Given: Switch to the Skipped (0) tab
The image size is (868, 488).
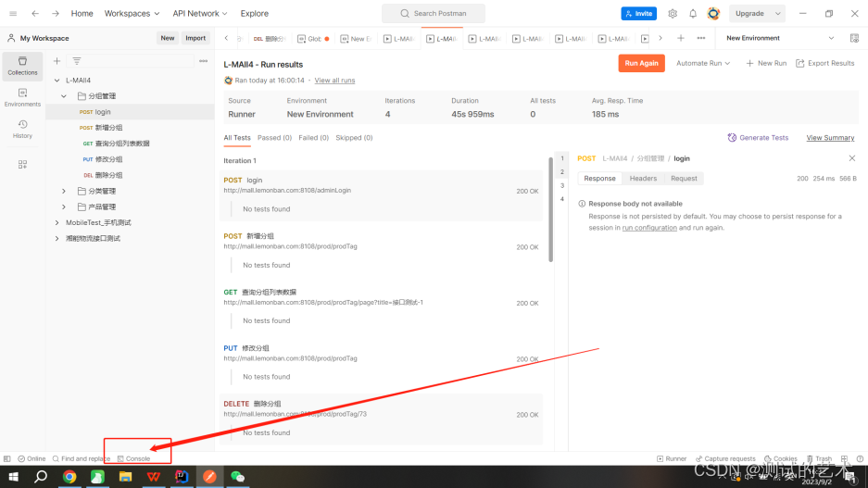Looking at the screenshot, I should pyautogui.click(x=354, y=138).
